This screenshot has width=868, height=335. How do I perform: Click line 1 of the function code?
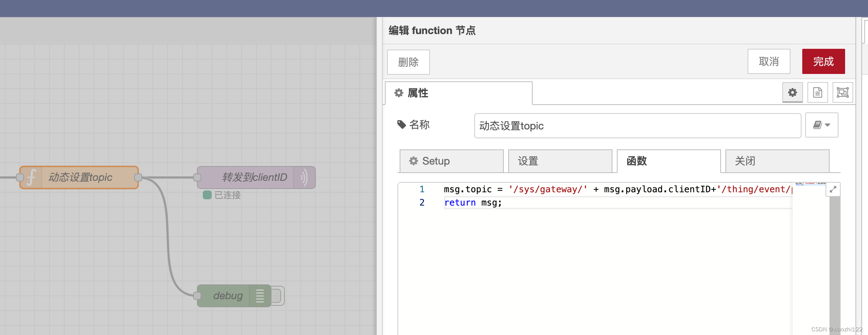point(618,189)
